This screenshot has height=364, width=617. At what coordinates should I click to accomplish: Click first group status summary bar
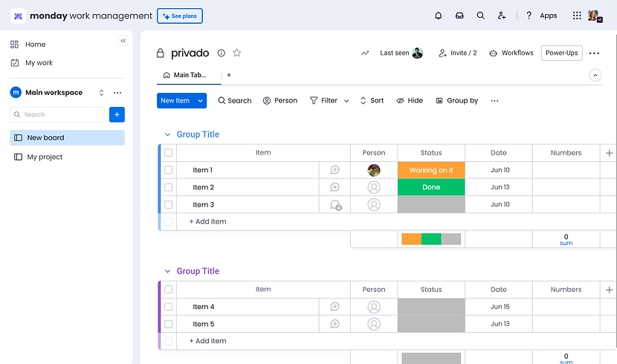point(431,239)
